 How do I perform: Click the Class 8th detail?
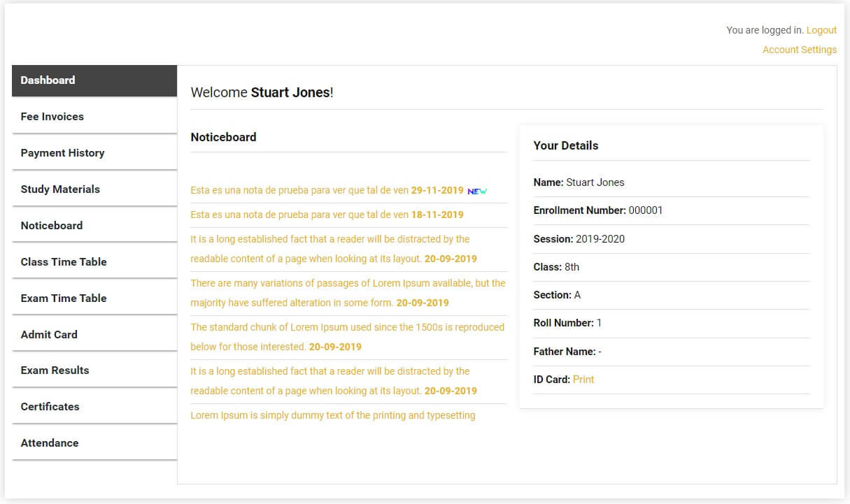click(672, 267)
